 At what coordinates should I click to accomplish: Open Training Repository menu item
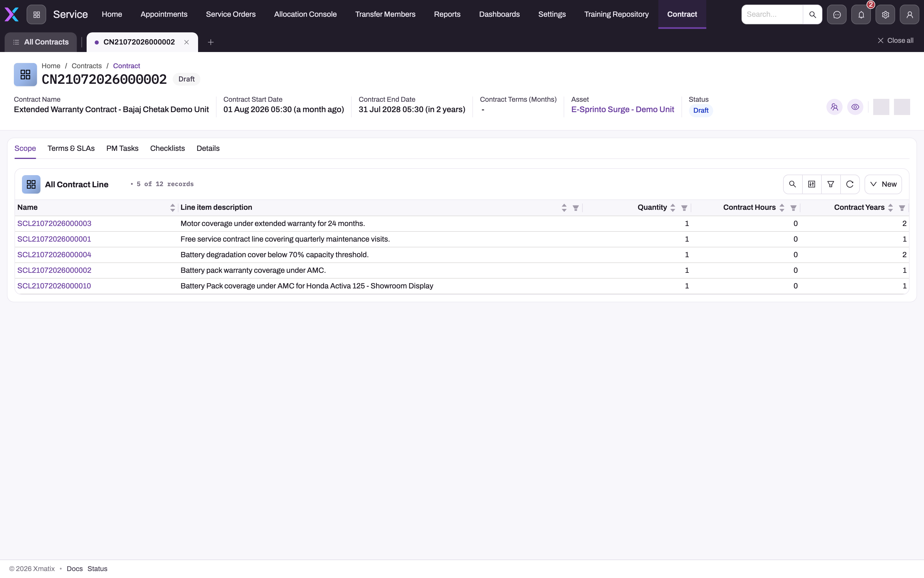click(616, 14)
